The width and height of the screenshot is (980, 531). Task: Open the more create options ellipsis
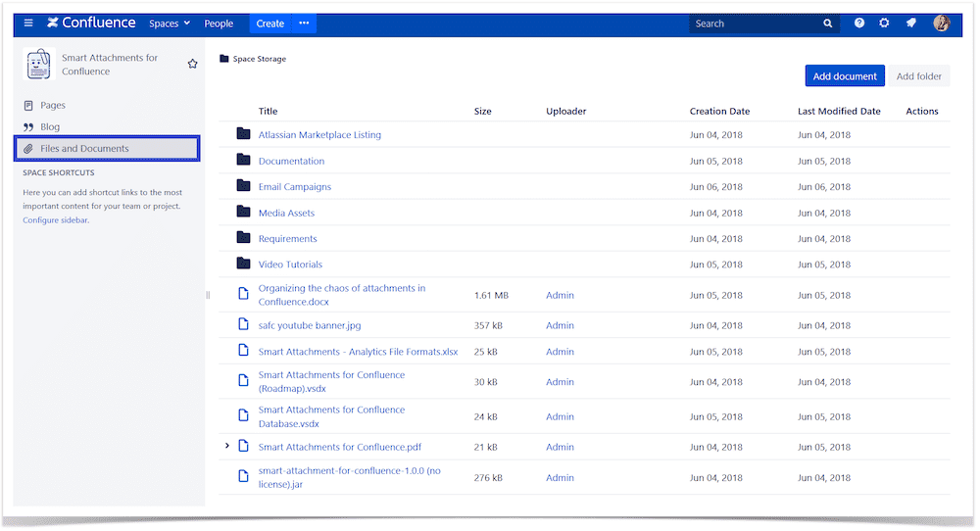click(304, 24)
